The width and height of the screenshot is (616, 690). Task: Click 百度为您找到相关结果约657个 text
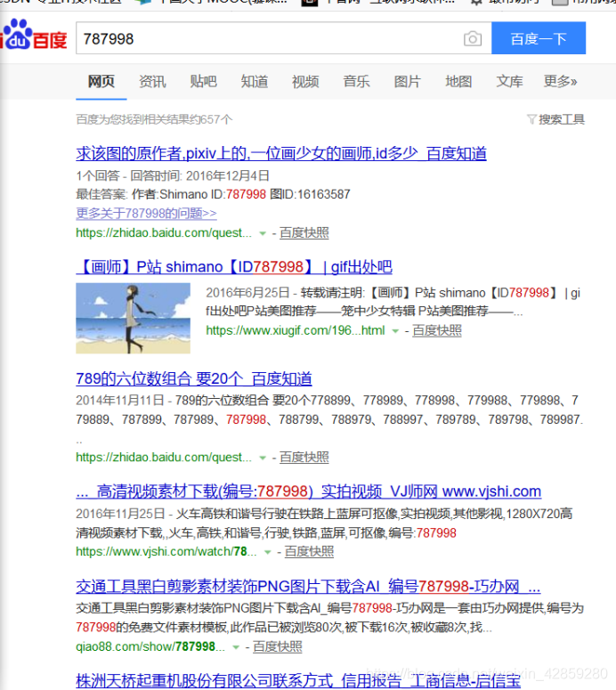click(x=154, y=119)
